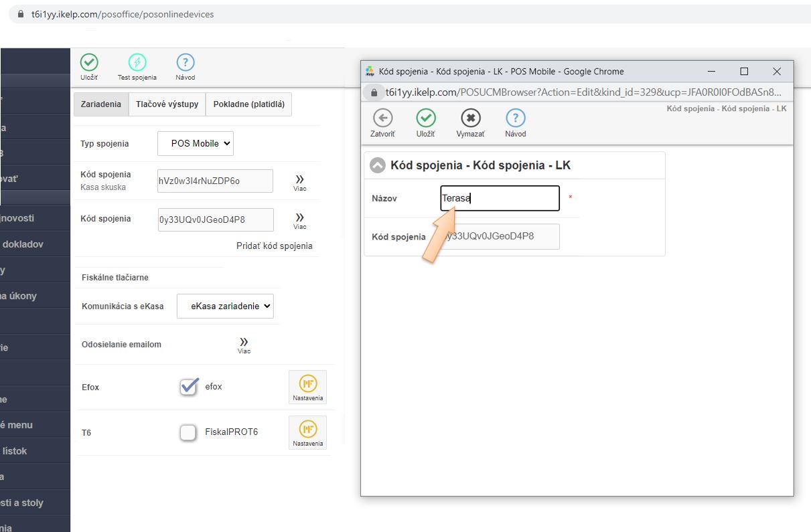Open Komunikácia s eKasa dropdown
The image size is (811, 532).
(x=225, y=306)
